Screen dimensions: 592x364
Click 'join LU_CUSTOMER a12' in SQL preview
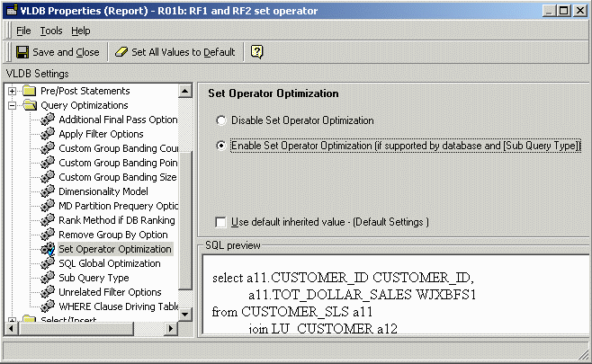[x=323, y=329]
